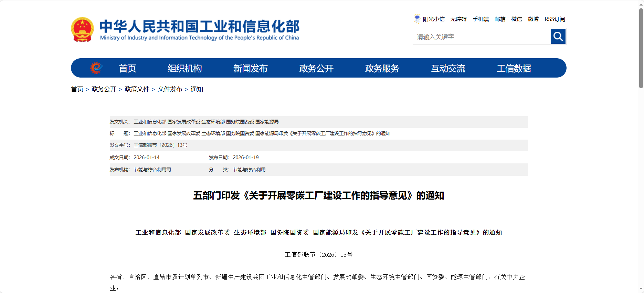
Task: Focus the 请输入关键字 search field
Action: tap(482, 37)
